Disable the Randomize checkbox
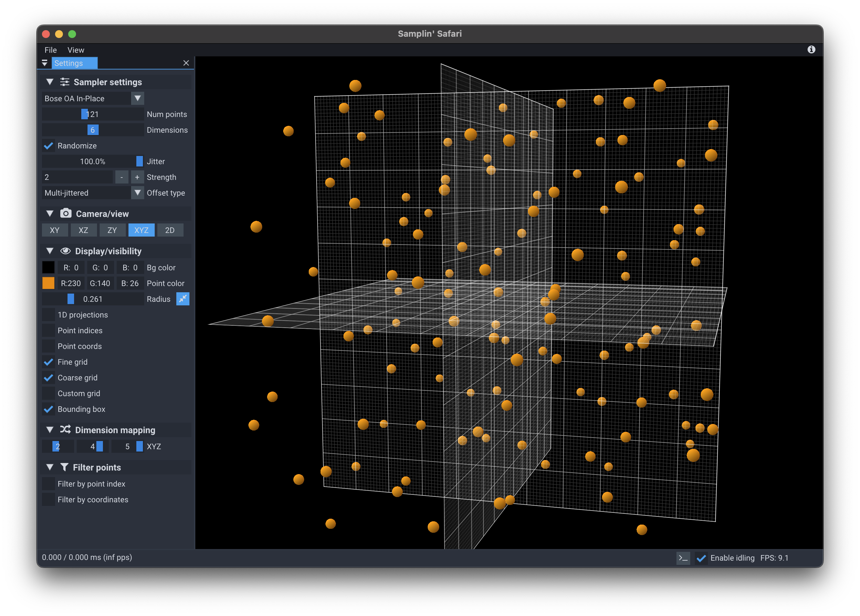The height and width of the screenshot is (616, 860). pos(49,146)
